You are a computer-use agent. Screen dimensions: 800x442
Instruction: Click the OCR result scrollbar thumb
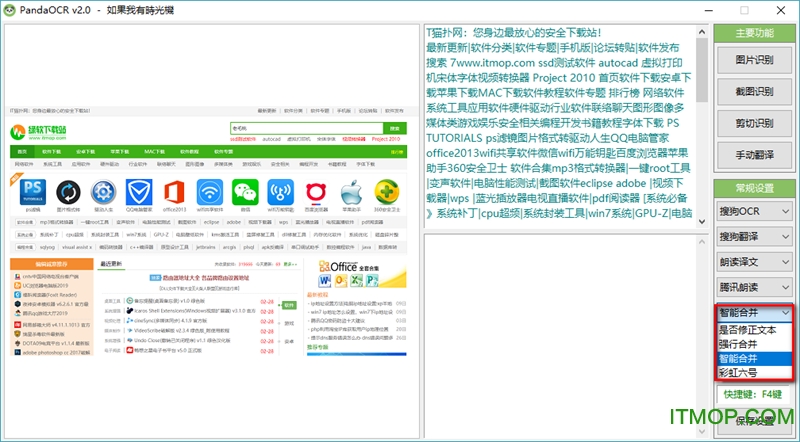tap(702, 70)
